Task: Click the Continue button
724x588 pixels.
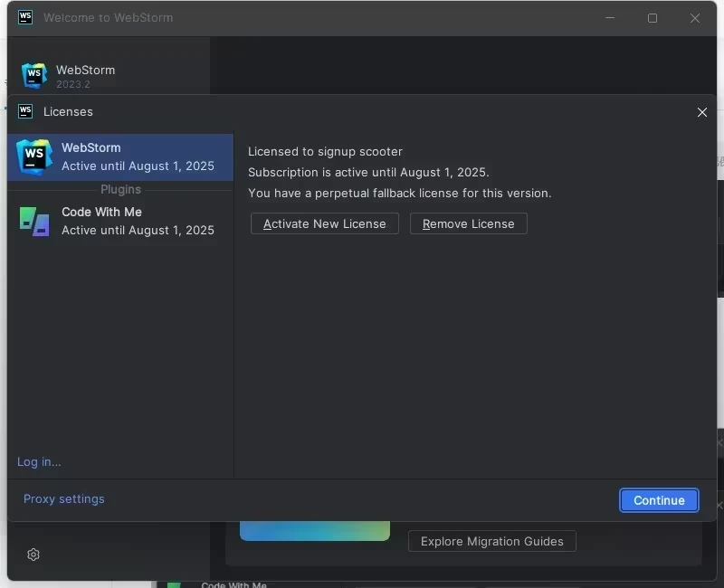Action: point(659,500)
